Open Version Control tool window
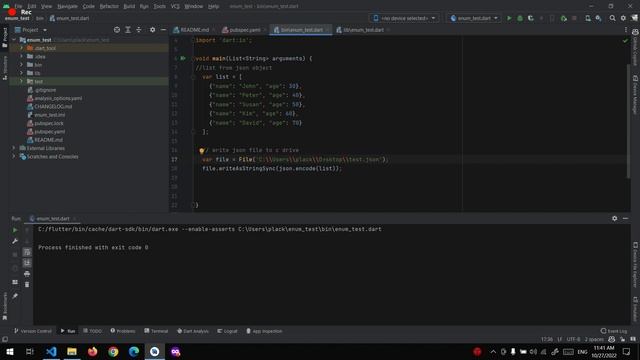 [x=33, y=331]
